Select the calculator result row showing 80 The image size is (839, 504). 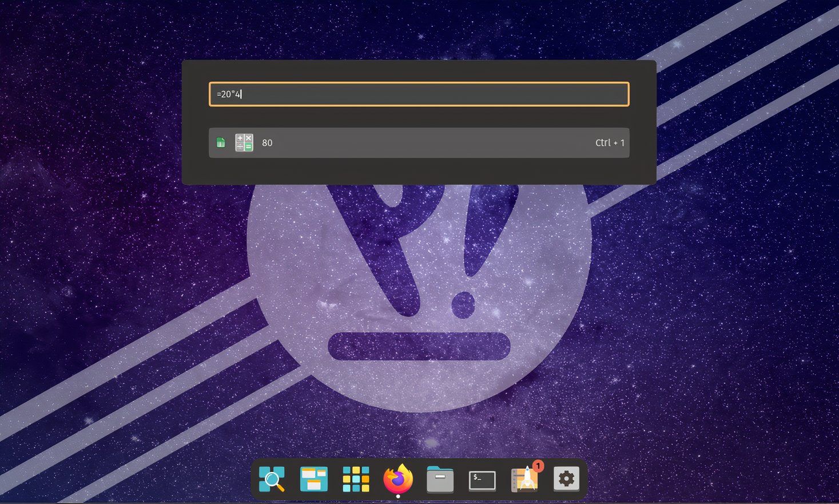[419, 143]
